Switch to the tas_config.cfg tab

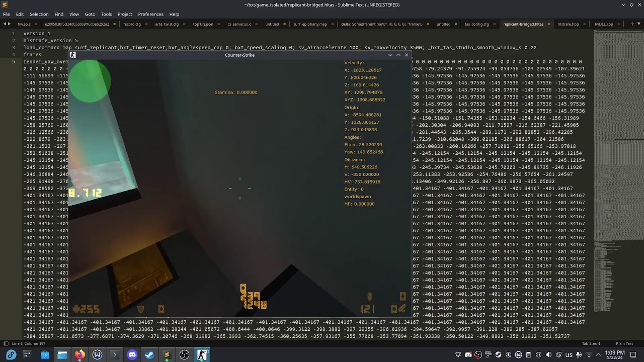(x=476, y=24)
